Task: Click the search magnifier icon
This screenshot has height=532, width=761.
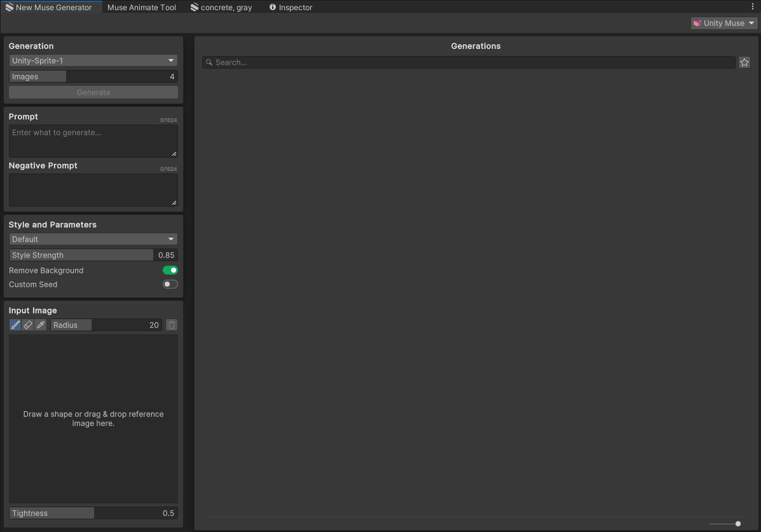Action: (209, 62)
